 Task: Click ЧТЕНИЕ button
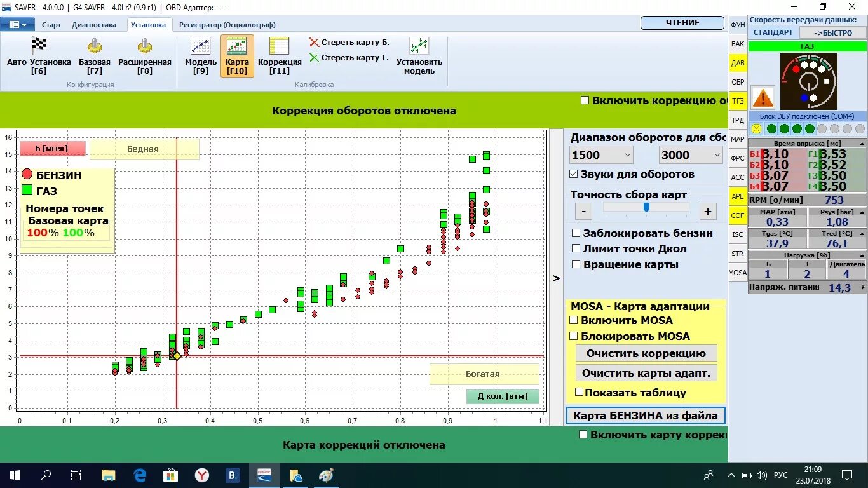tap(682, 22)
